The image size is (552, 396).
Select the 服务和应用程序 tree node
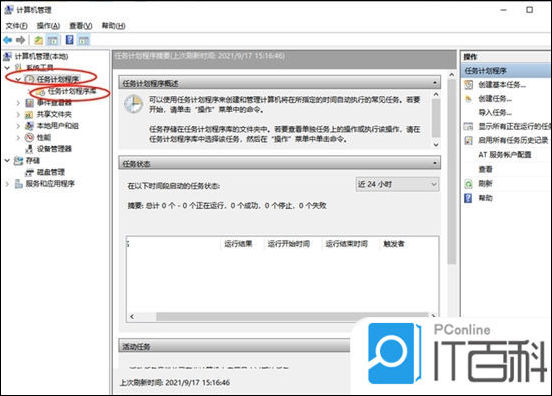[50, 184]
